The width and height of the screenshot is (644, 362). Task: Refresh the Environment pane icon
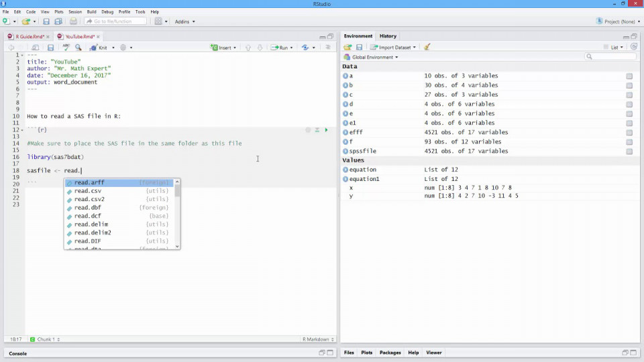634,47
